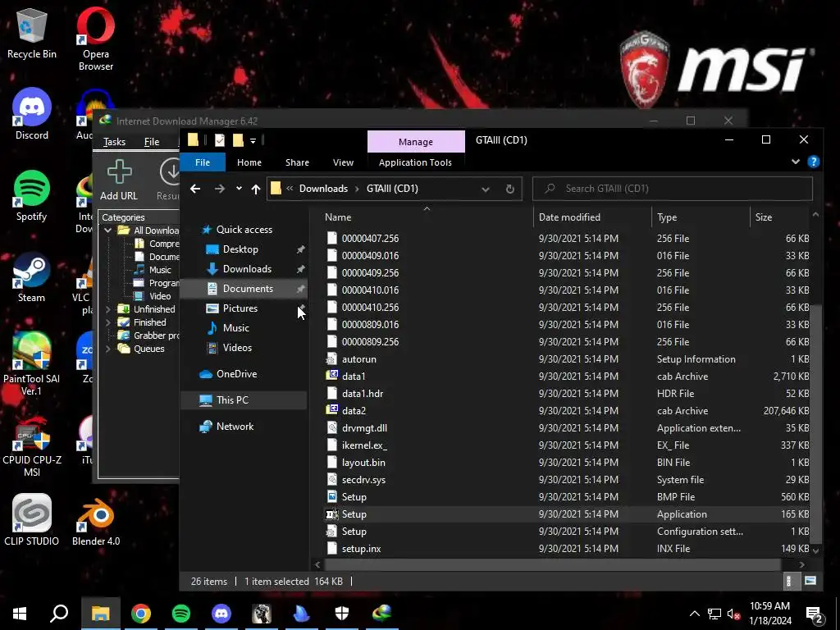
Task: Click the vertical scrollbar of file list
Action: 815,423
